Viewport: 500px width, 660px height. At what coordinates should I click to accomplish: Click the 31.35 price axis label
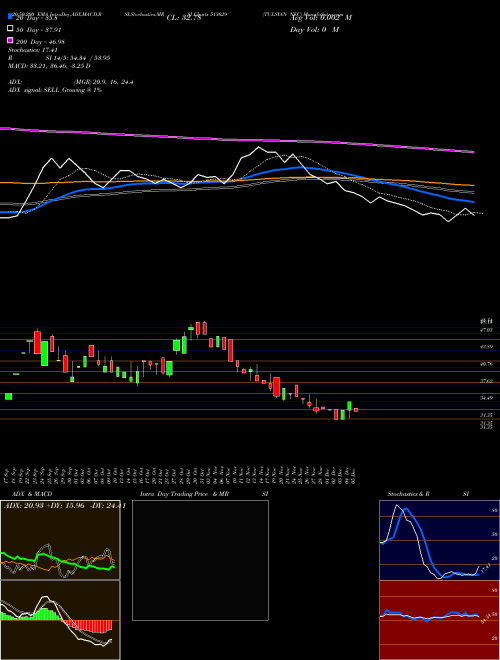click(x=486, y=415)
